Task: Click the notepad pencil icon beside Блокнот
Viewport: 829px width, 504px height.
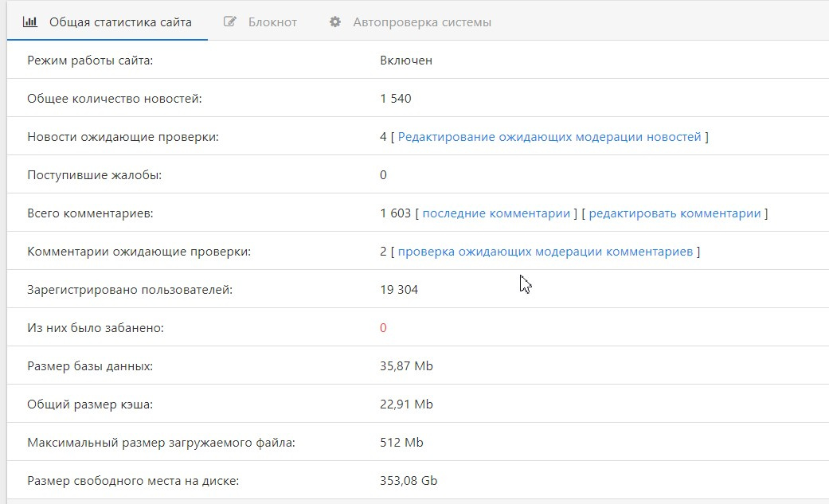Action: (230, 22)
